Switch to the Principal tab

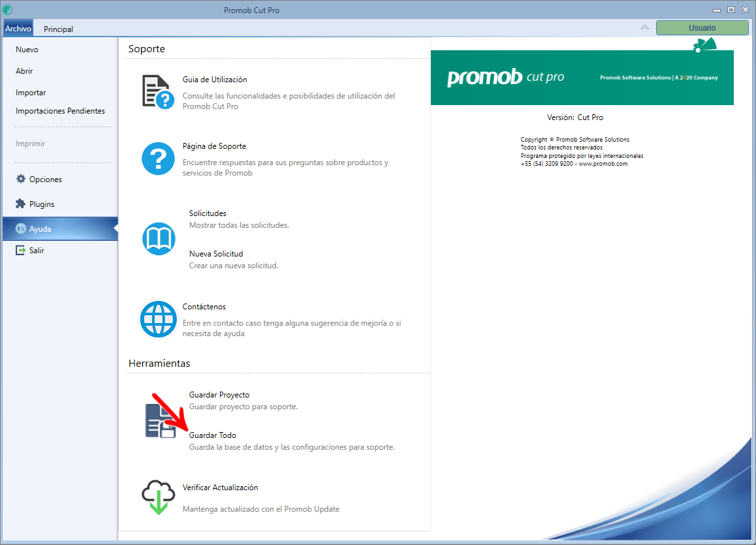58,29
